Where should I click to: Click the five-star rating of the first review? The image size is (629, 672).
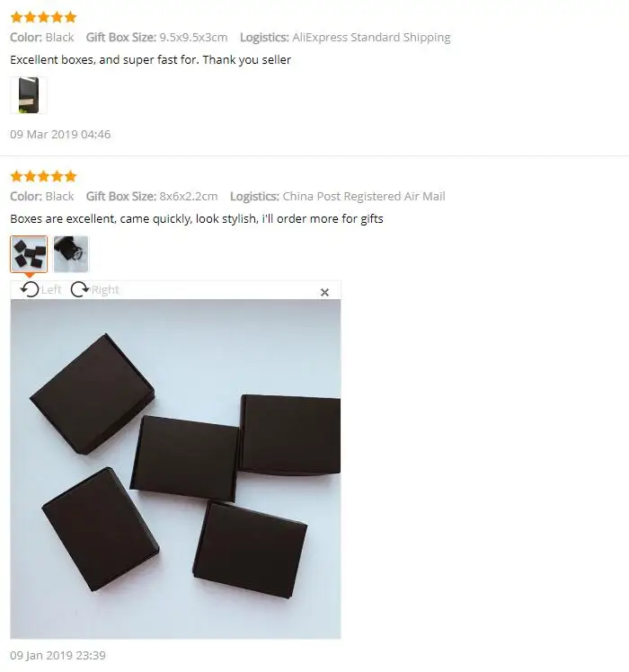(43, 17)
